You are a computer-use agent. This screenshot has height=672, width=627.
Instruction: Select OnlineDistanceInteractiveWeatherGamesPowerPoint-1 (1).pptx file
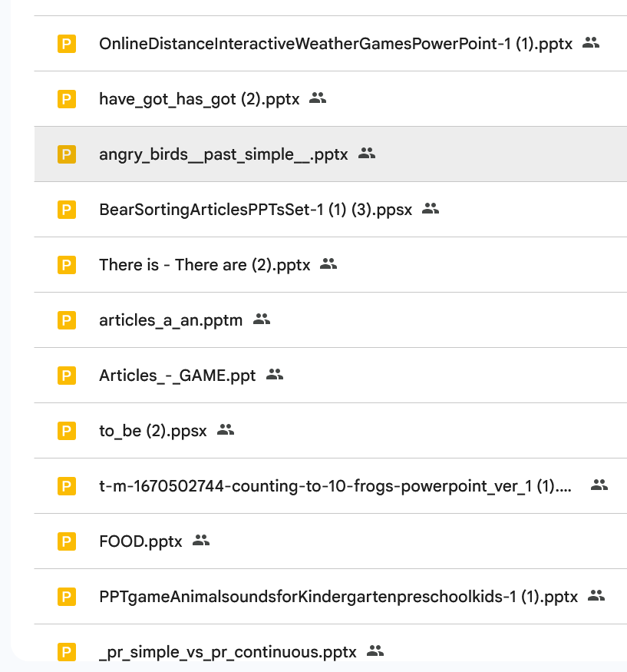pos(335,44)
